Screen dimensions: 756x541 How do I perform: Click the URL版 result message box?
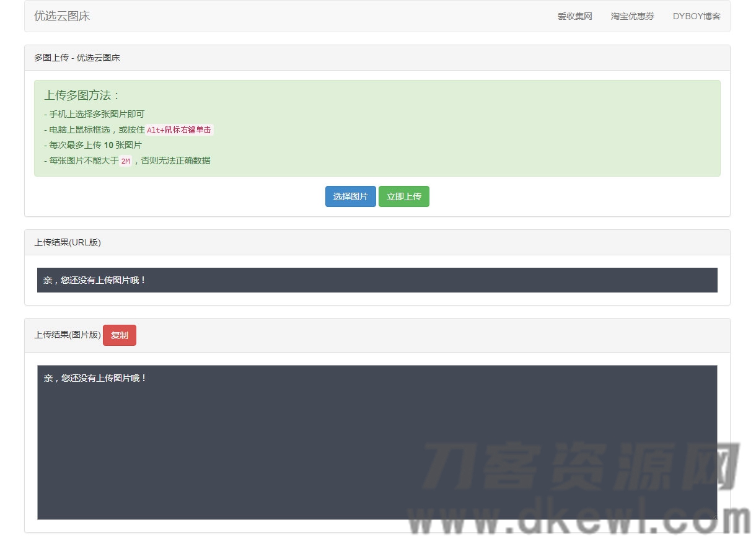pyautogui.click(x=377, y=280)
